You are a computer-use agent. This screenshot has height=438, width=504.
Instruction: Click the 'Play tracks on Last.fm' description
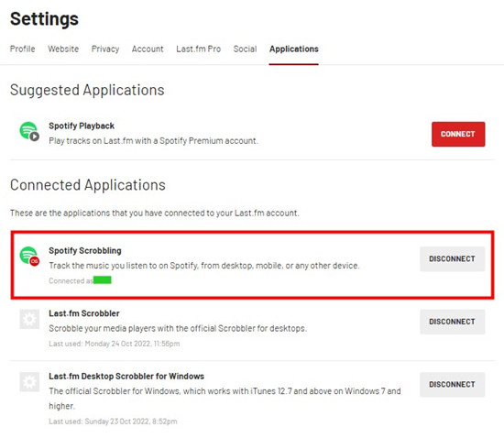[153, 141]
